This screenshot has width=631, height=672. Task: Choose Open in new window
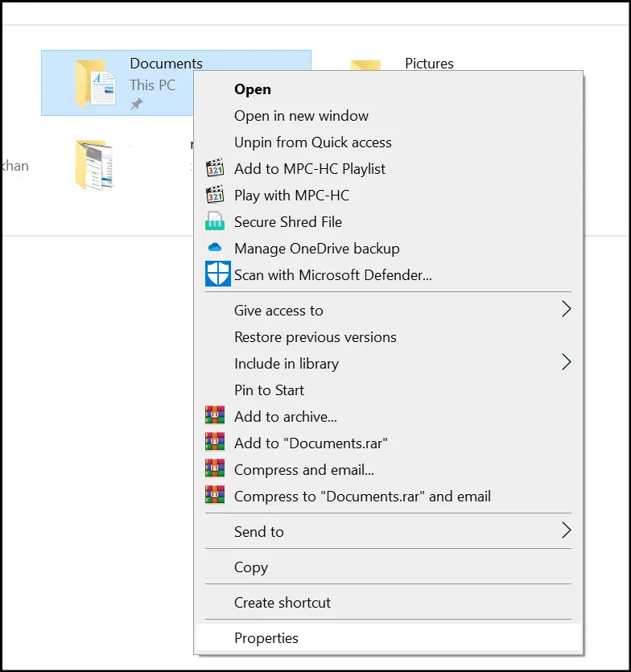[x=389, y=116]
